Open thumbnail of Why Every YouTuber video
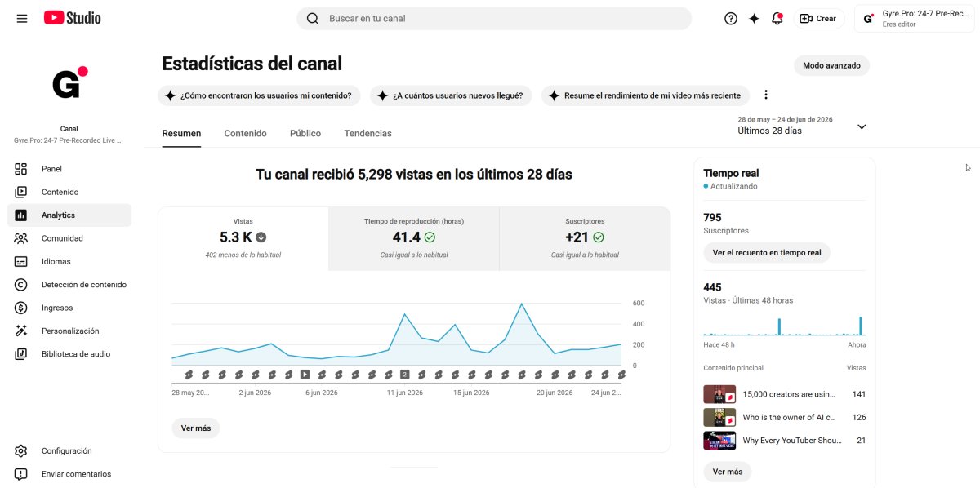 [x=719, y=441]
